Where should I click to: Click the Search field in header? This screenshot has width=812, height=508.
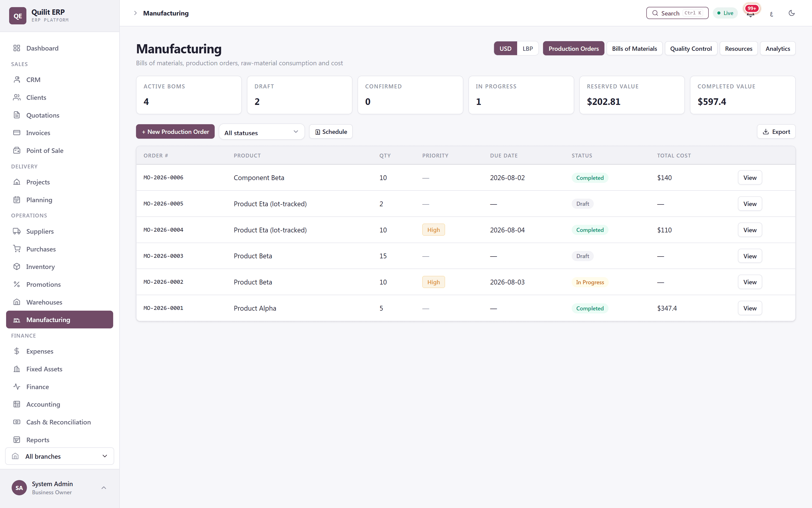point(677,13)
